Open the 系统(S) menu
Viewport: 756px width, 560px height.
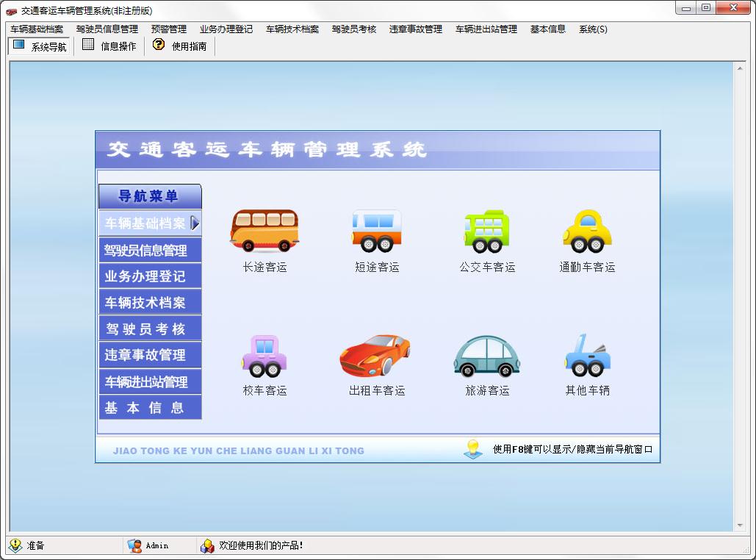click(x=593, y=29)
